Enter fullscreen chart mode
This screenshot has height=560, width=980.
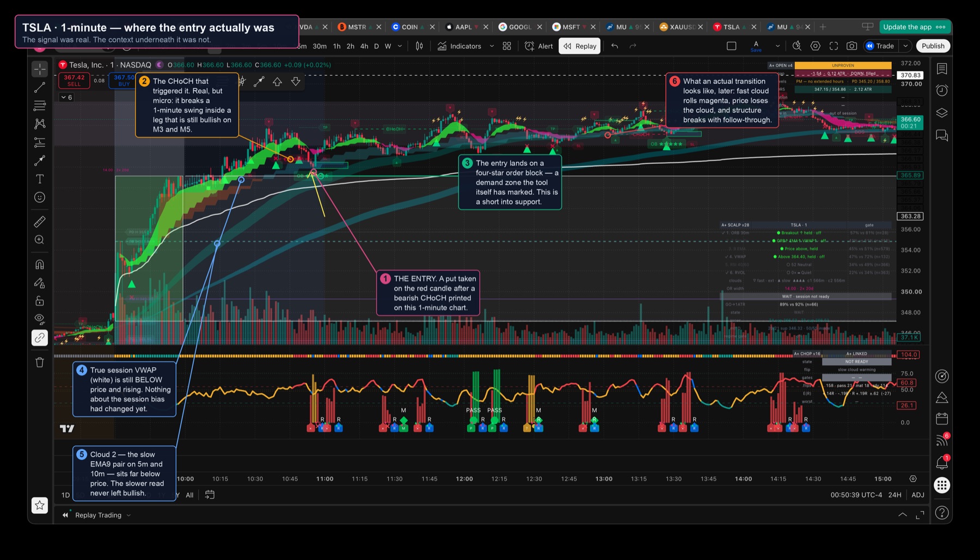834,46
